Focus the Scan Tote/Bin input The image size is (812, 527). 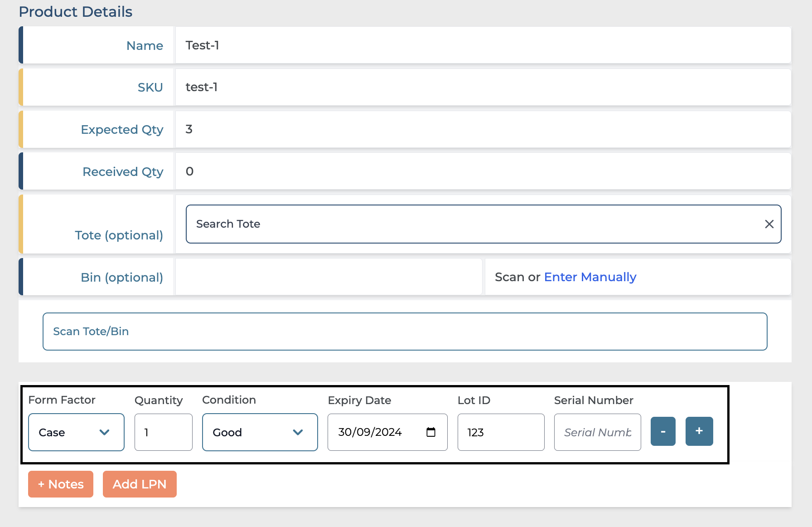405,332
